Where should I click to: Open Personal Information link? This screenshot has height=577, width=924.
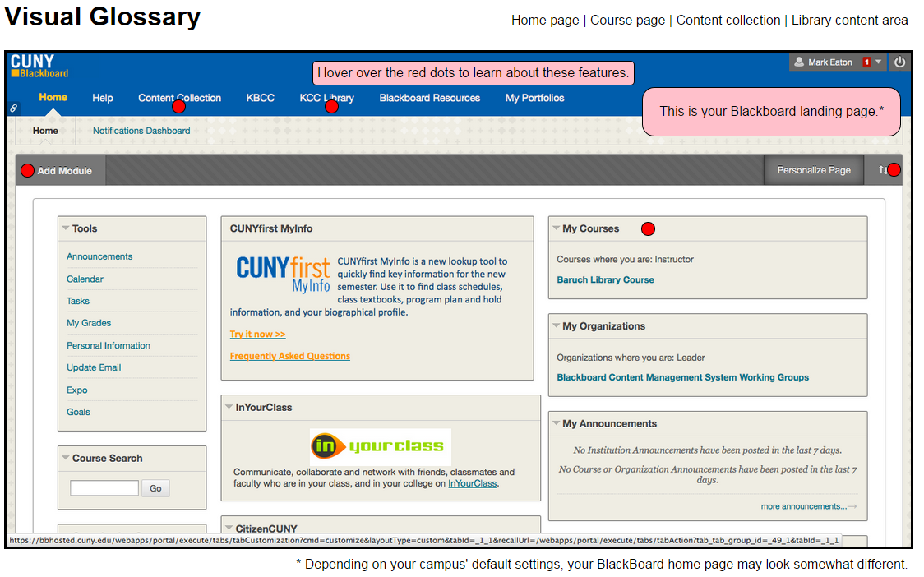point(109,345)
